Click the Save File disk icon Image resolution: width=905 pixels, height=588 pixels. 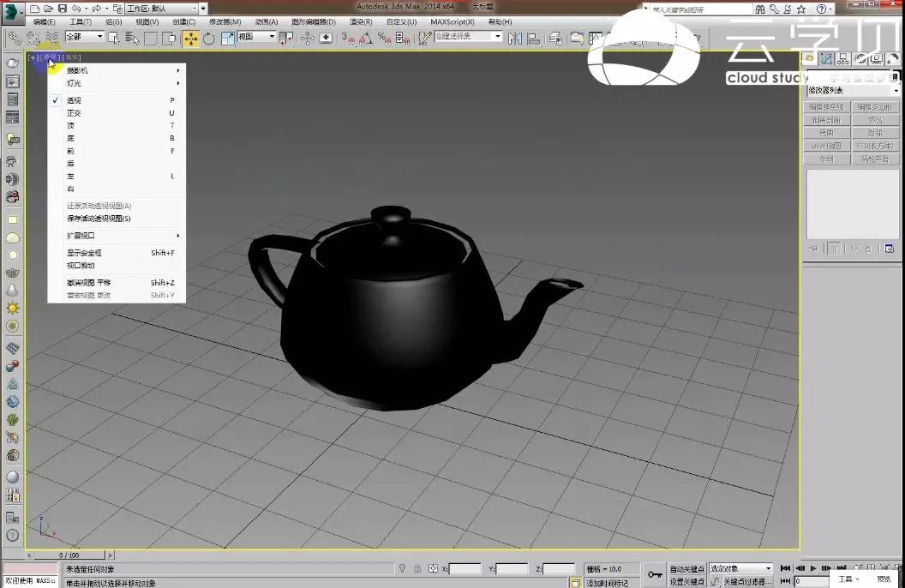(63, 9)
